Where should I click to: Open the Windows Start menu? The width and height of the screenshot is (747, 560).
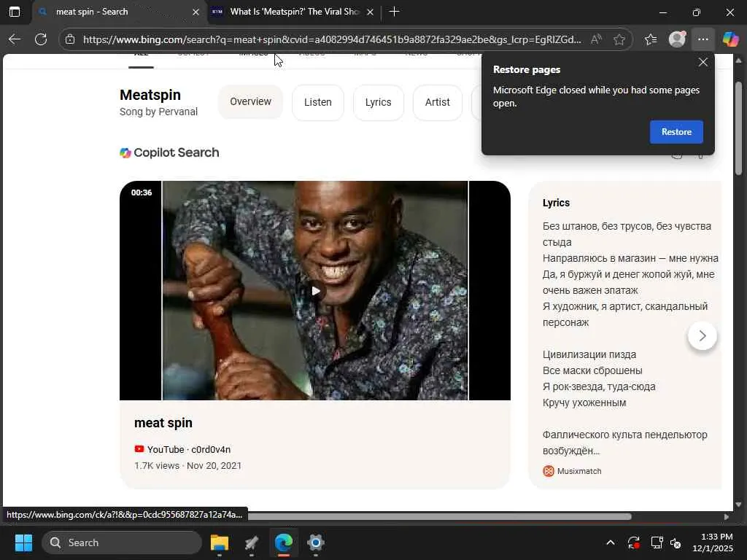click(23, 542)
